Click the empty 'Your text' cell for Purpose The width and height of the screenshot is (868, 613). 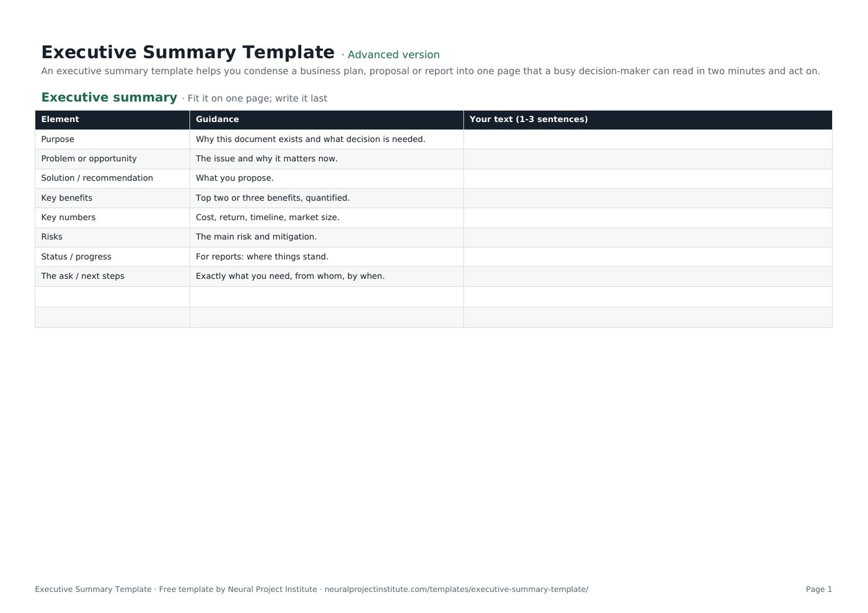coord(647,139)
